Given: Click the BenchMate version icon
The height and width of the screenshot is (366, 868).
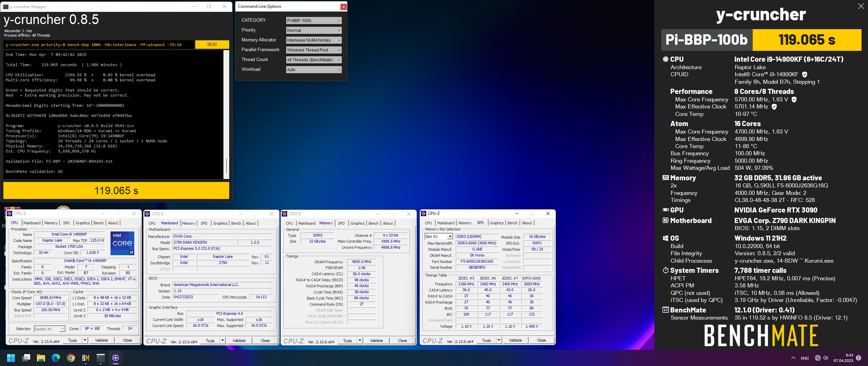Looking at the screenshot, I should [x=666, y=310].
